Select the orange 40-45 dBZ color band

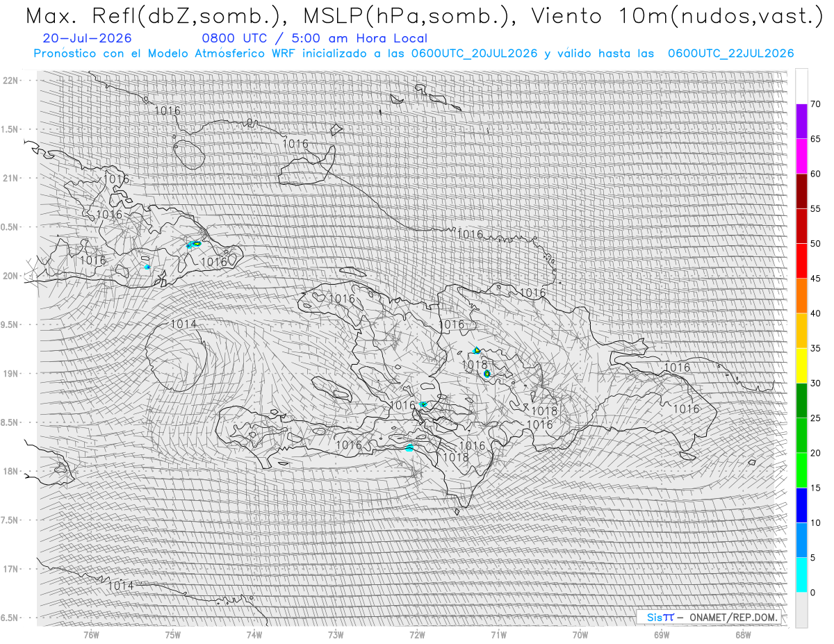[x=801, y=296]
